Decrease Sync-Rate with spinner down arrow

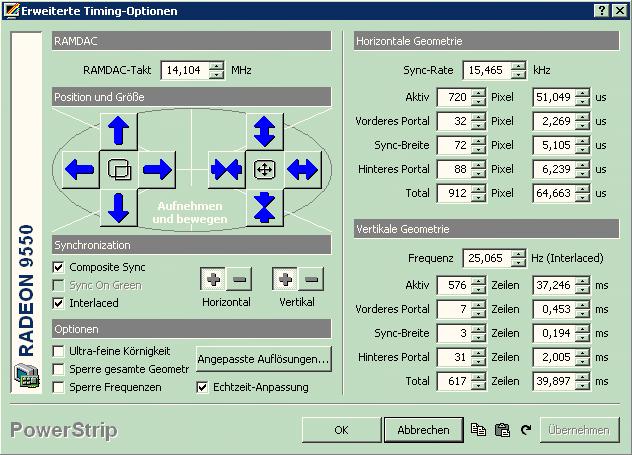pyautogui.click(x=517, y=76)
